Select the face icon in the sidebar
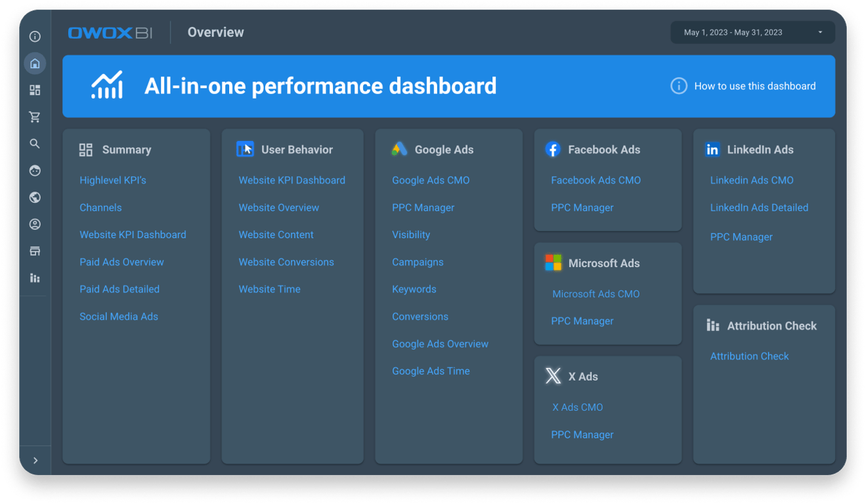 [35, 171]
